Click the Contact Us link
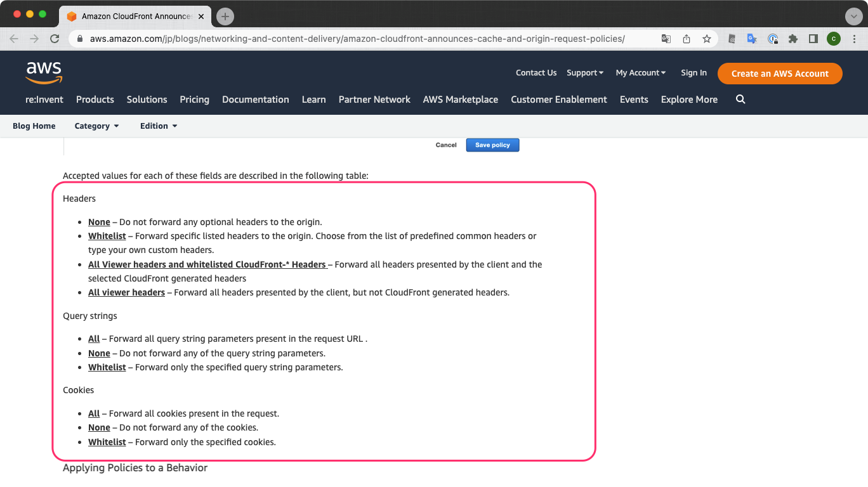This screenshot has width=868, height=487. pos(536,73)
